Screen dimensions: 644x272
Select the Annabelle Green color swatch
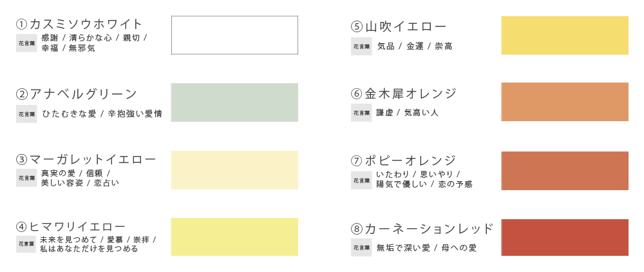pyautogui.click(x=234, y=102)
